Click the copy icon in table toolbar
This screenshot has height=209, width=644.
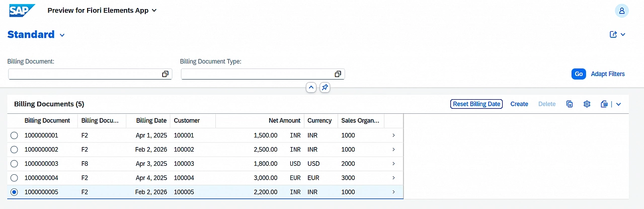(x=570, y=104)
